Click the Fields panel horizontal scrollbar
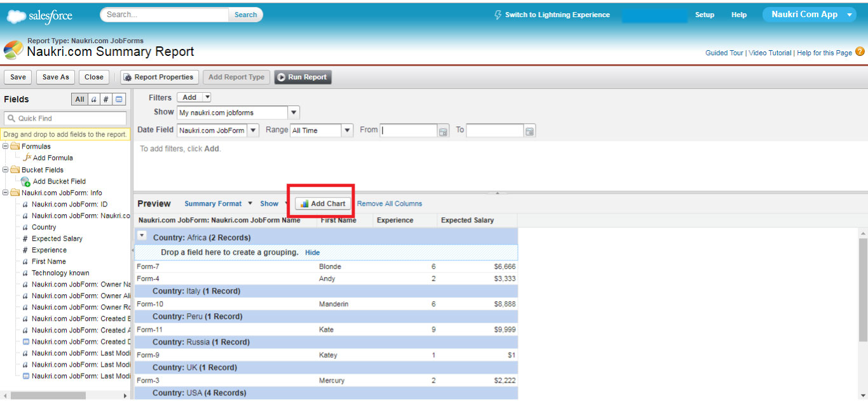This screenshot has width=868, height=401. click(48, 395)
